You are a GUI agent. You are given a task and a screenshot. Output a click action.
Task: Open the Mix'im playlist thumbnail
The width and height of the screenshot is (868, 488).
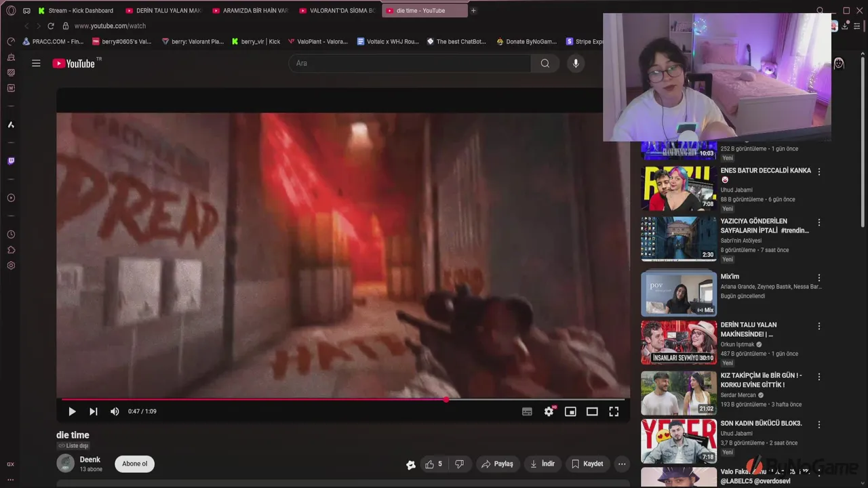tap(679, 293)
